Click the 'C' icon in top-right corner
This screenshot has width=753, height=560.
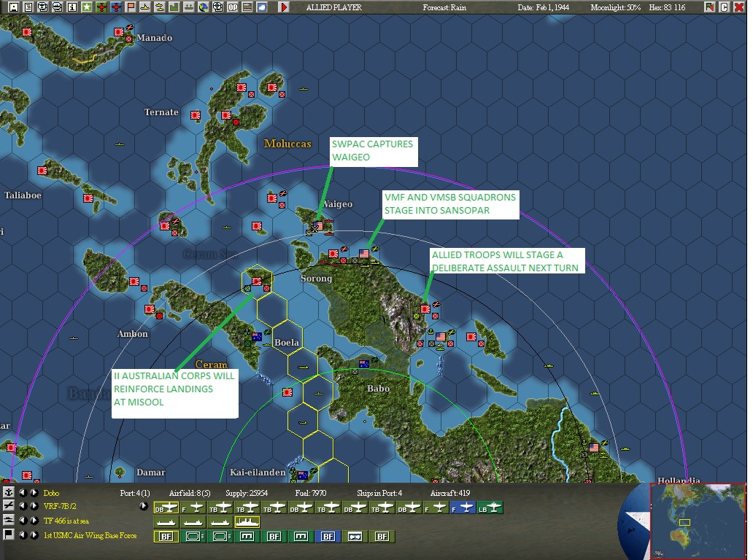point(725,7)
